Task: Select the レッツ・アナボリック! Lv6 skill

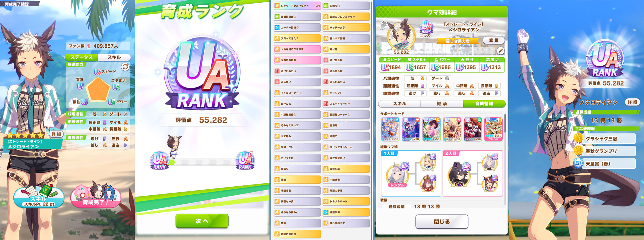Action: (x=297, y=6)
